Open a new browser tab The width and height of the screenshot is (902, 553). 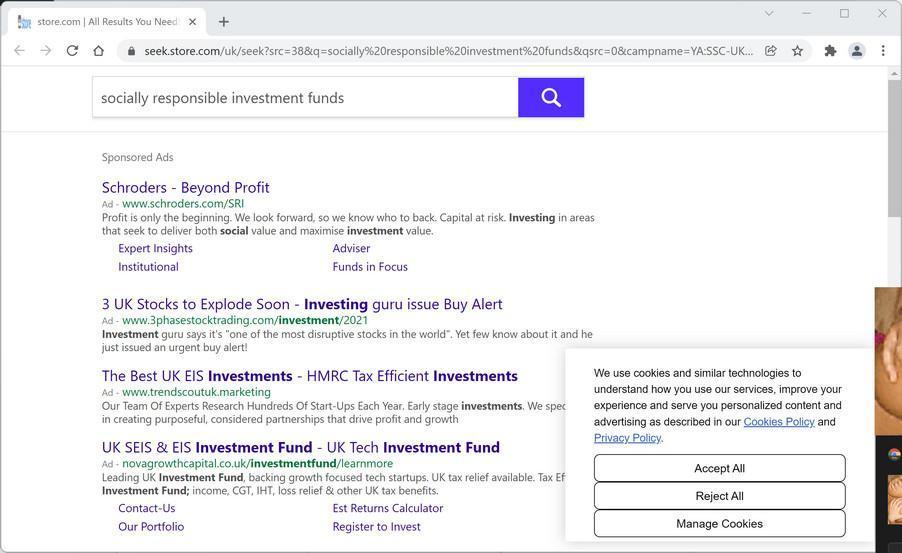(x=224, y=21)
